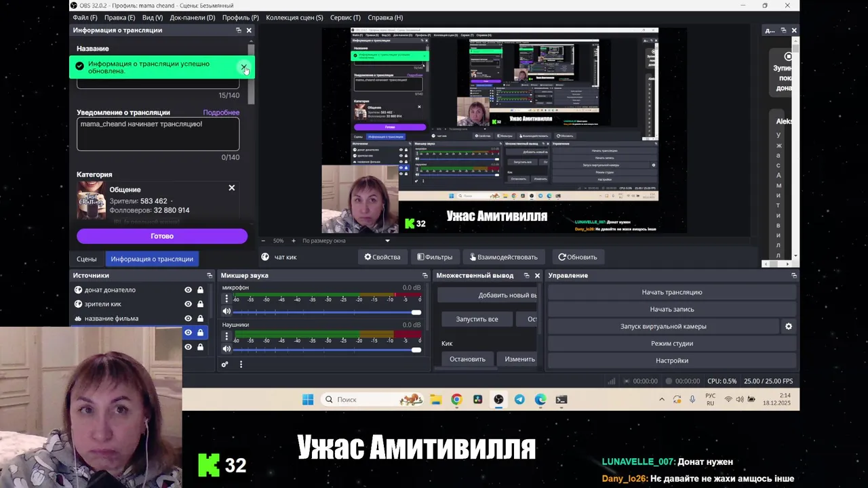
Task: Adjust the Наушники volume slider
Action: point(328,350)
